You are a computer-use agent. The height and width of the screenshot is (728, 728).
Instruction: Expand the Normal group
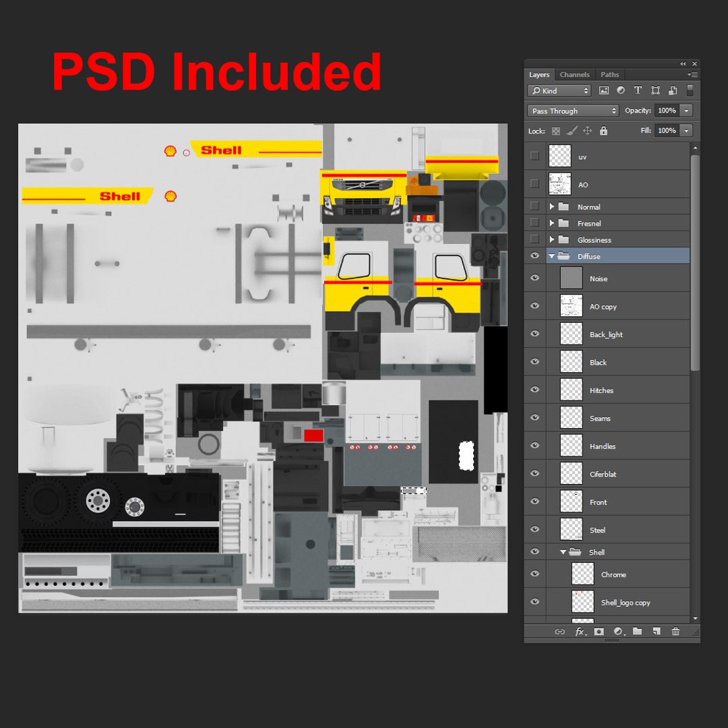coord(551,206)
